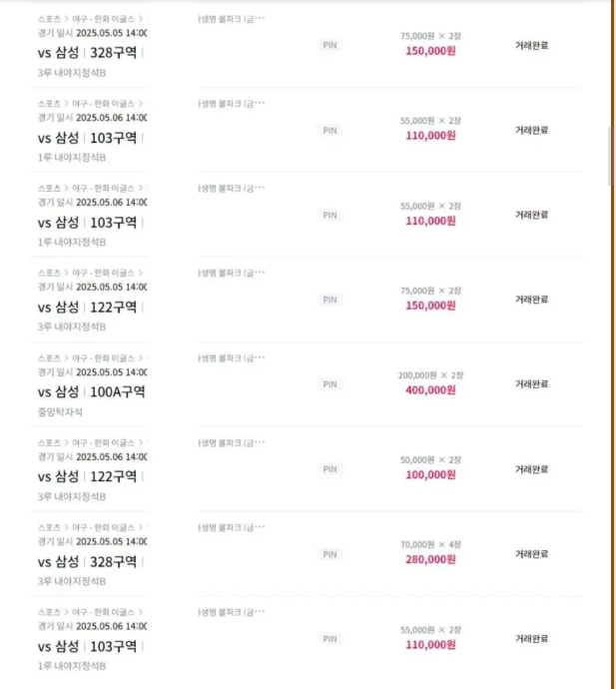Screen dimensions: 616x689
Task: Click 거래완료 status for the 400,000원 listing
Action: (x=532, y=384)
